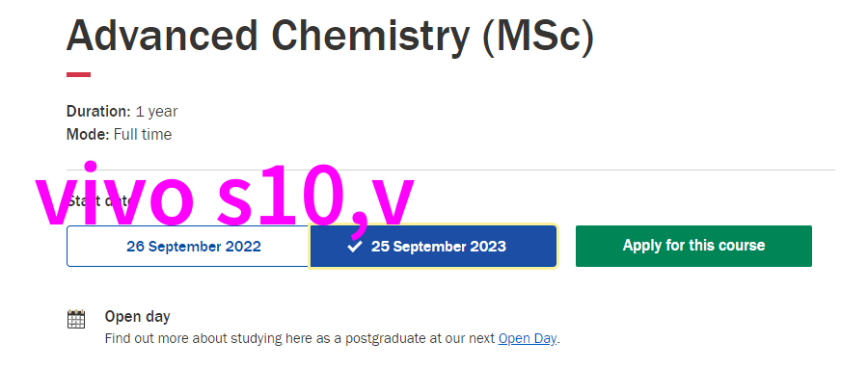The height and width of the screenshot is (369, 868).
Task: Select the 25 September 2023 start date
Action: [433, 247]
